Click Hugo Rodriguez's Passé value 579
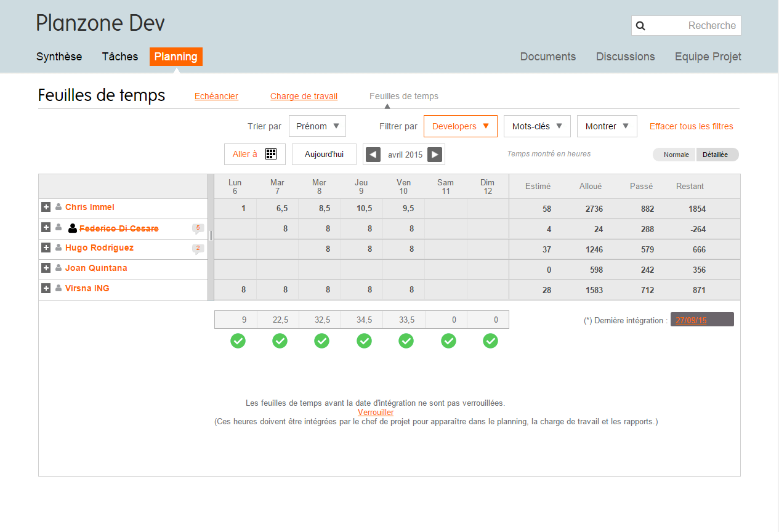This screenshot has height=532, width=779. (647, 249)
